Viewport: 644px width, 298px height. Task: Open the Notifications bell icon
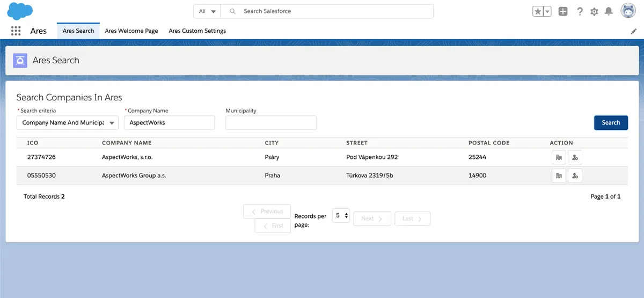click(609, 11)
